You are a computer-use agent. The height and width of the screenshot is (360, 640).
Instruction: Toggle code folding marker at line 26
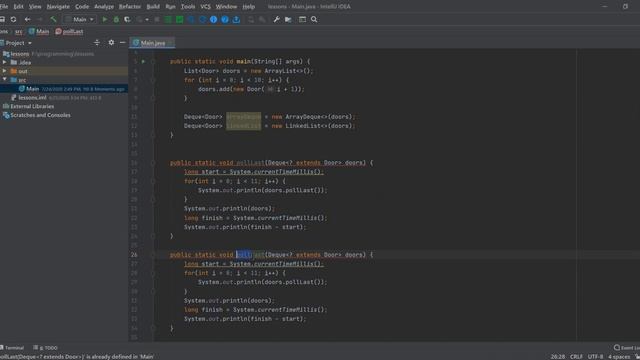pyautogui.click(x=153, y=255)
